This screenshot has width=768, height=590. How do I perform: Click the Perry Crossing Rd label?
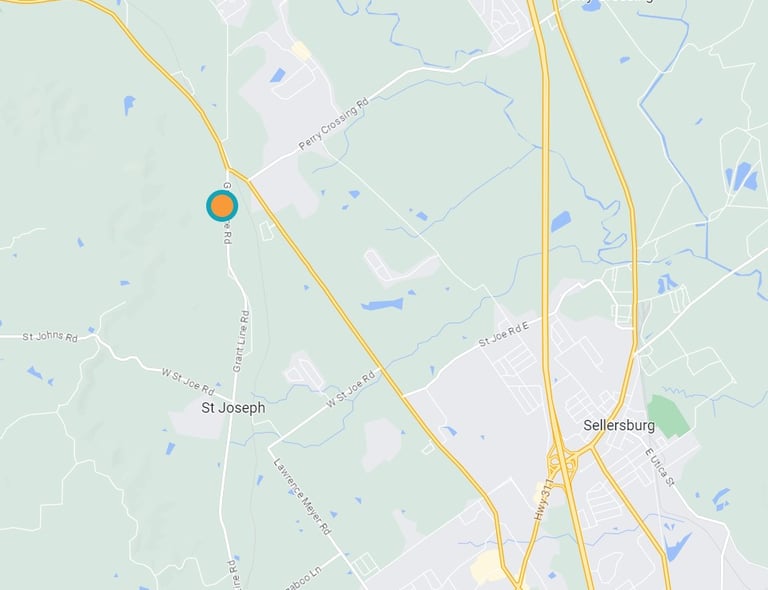(334, 124)
